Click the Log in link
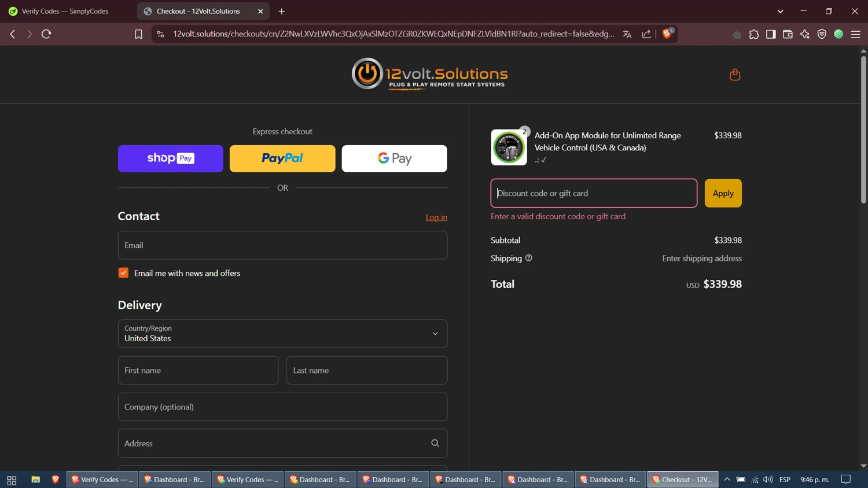 point(436,217)
